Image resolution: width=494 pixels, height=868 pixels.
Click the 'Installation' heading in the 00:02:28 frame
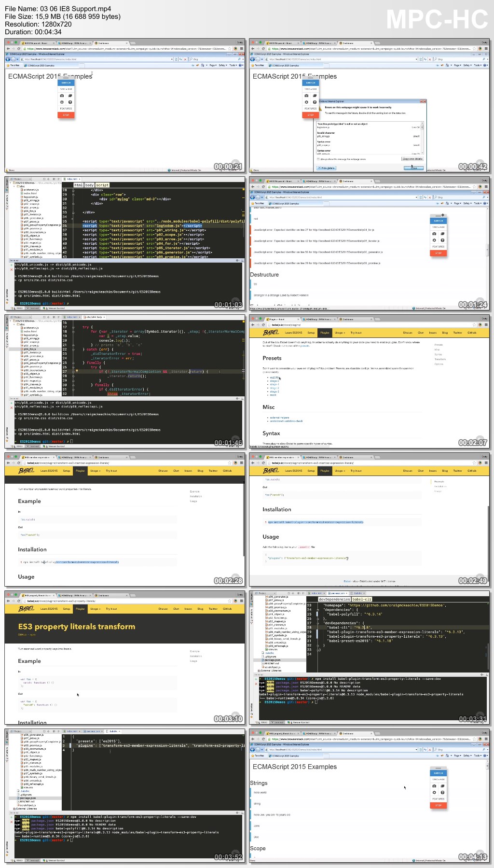(32, 549)
